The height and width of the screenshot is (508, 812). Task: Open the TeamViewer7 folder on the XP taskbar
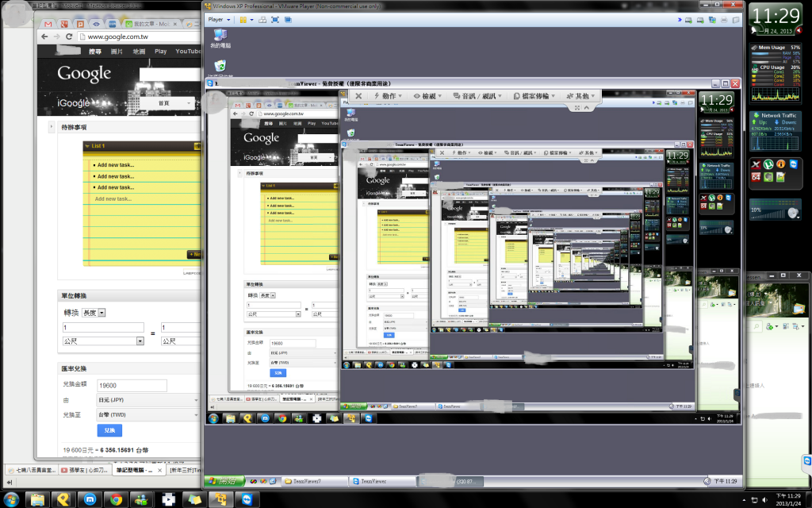click(x=315, y=481)
